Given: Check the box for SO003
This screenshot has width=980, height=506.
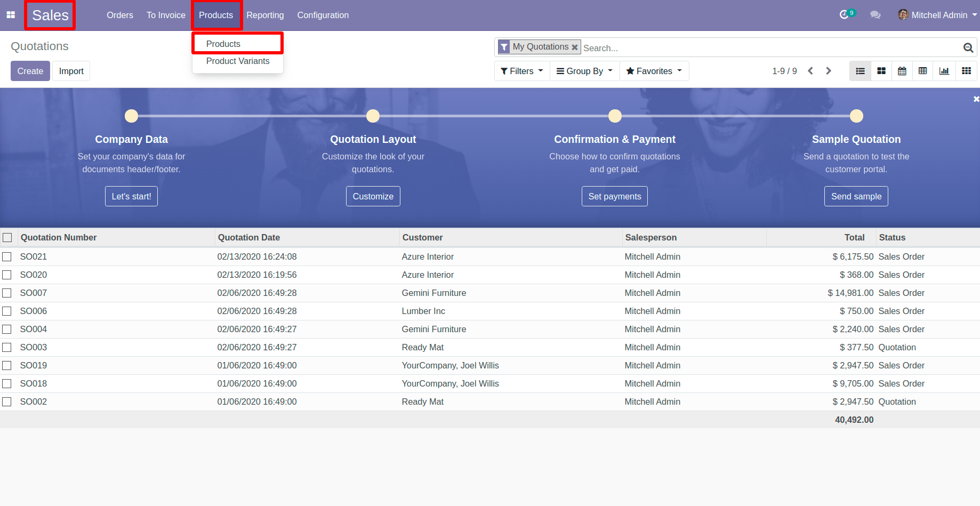Looking at the screenshot, I should tap(7, 347).
